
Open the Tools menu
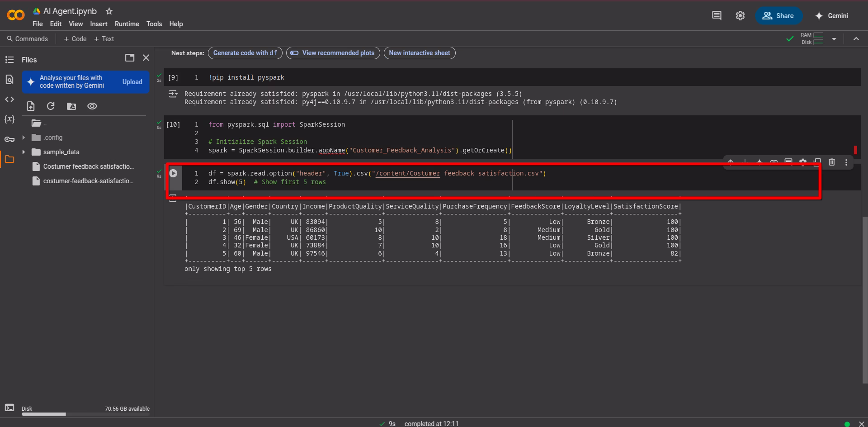click(x=154, y=24)
